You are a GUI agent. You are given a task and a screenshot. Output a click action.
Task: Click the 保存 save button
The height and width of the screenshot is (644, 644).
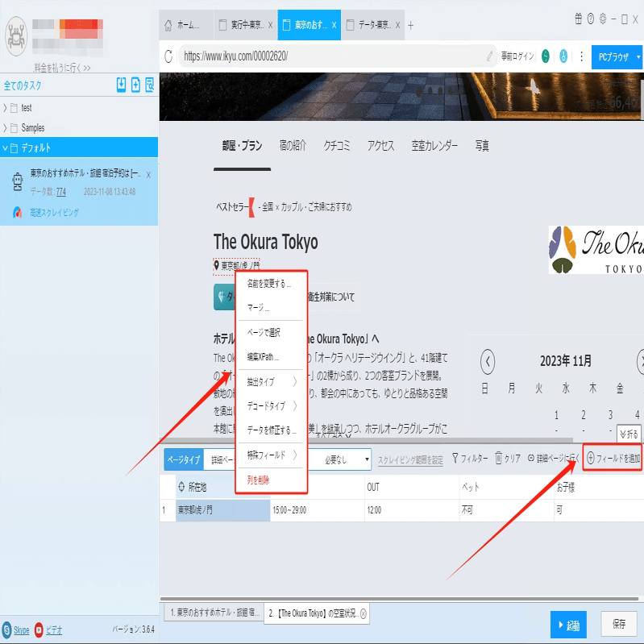pyautogui.click(x=619, y=625)
